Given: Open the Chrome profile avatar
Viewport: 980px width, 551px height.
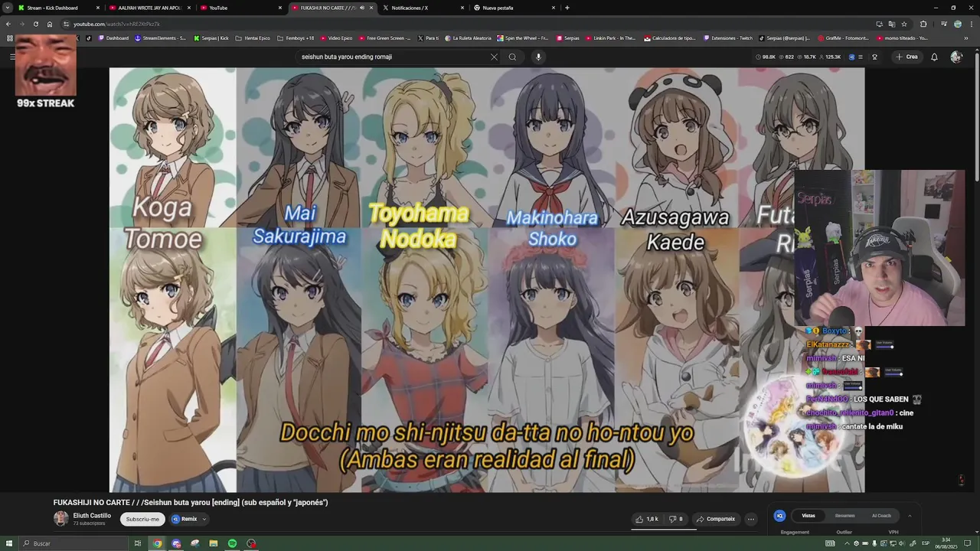Looking at the screenshot, I should click(958, 24).
